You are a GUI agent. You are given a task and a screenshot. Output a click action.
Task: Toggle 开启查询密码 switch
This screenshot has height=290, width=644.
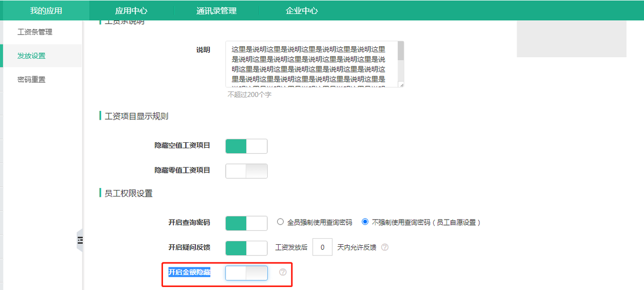247,223
